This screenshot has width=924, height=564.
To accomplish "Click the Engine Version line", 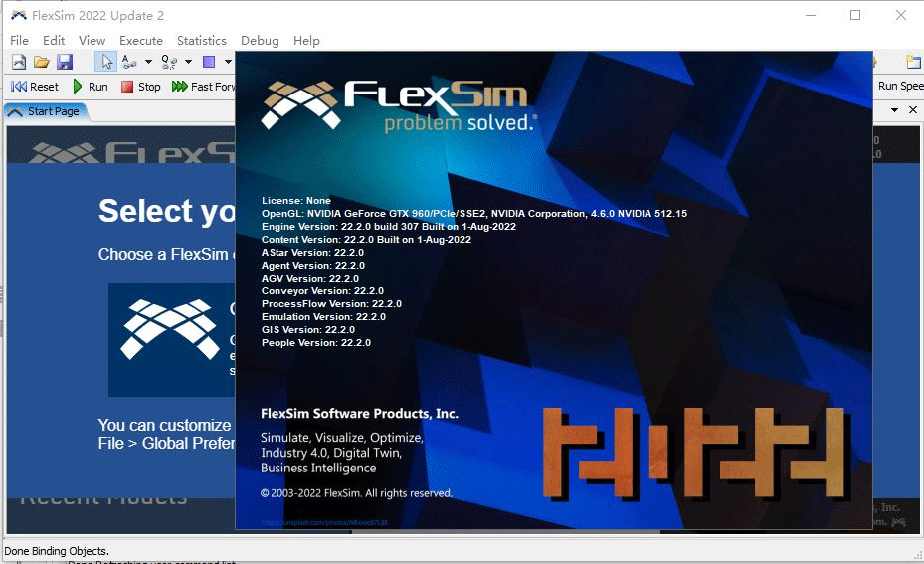I will pos(389,227).
